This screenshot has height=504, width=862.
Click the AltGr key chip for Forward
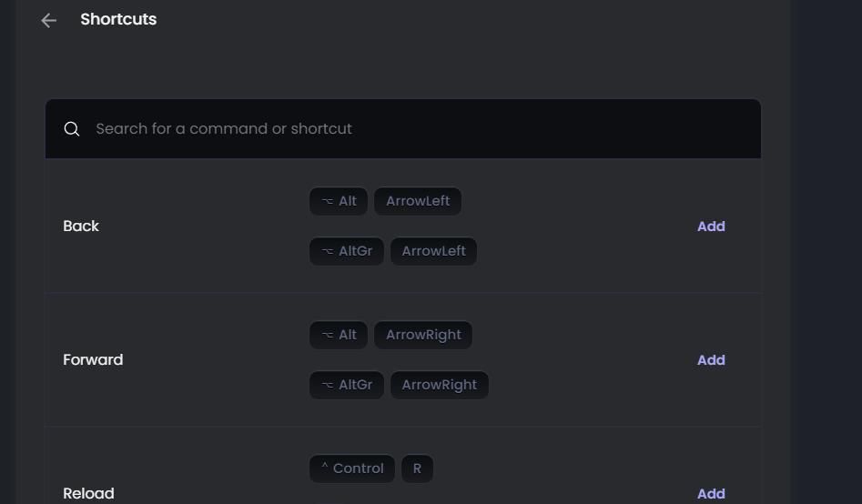pos(346,385)
